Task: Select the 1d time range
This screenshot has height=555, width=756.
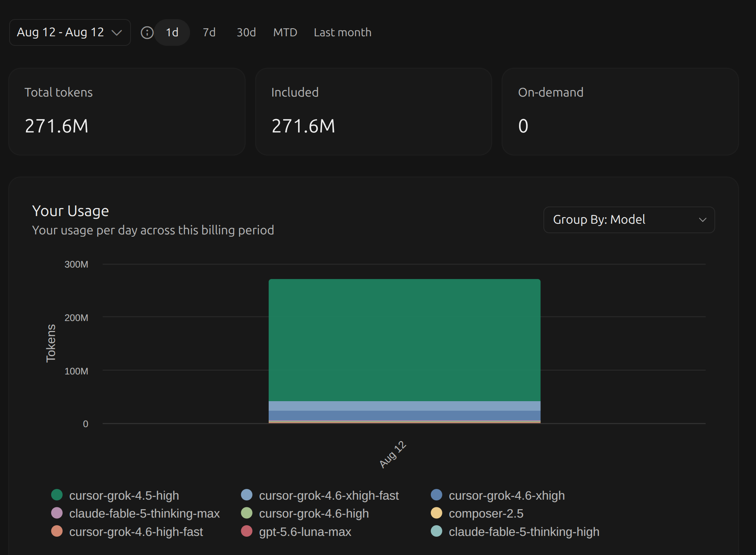Action: click(172, 32)
